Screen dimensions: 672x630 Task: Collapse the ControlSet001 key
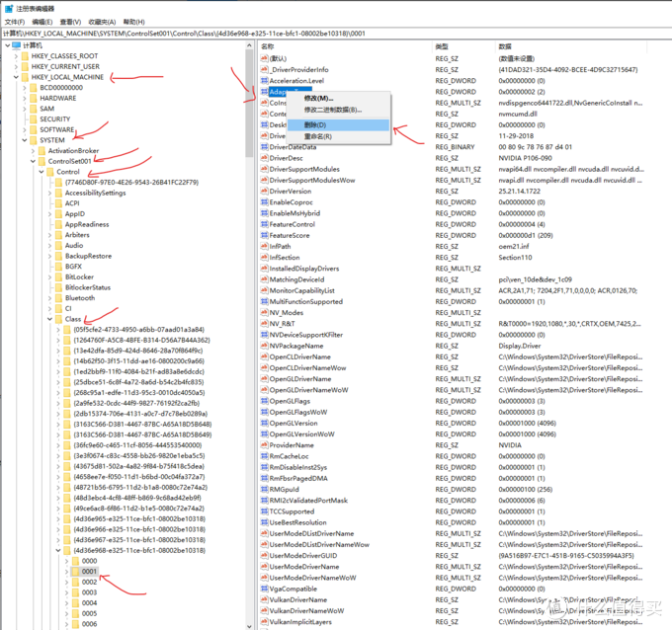point(33,162)
